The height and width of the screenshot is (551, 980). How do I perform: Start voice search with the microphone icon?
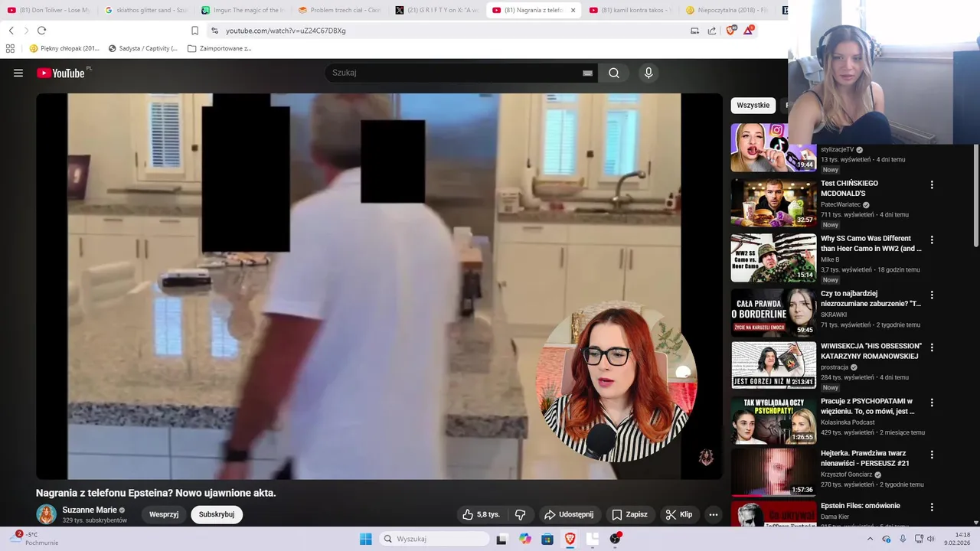(648, 73)
